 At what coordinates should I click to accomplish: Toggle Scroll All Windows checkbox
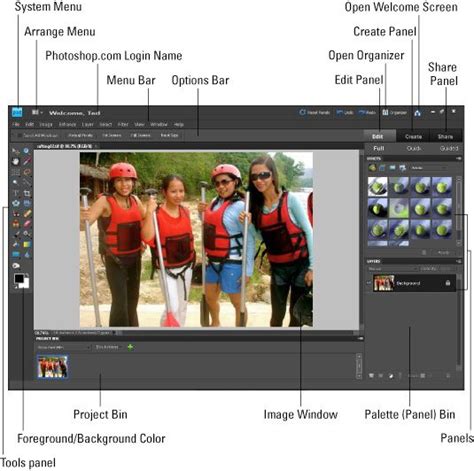coord(19,136)
